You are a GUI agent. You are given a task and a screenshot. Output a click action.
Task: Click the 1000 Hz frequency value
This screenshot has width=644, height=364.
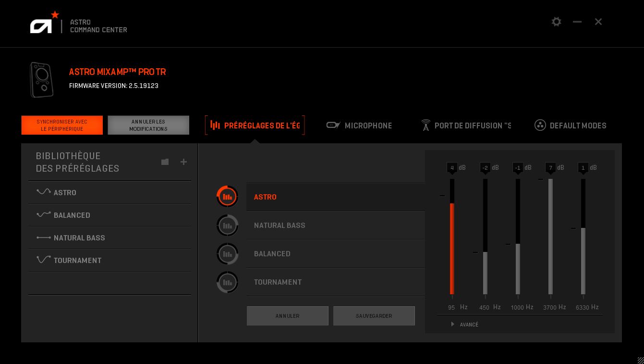click(517, 307)
